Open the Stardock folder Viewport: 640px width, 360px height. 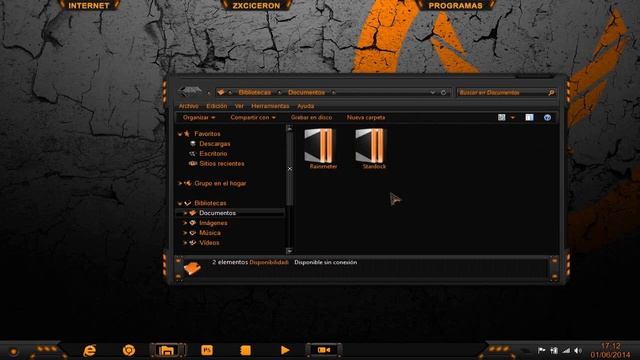[371, 149]
